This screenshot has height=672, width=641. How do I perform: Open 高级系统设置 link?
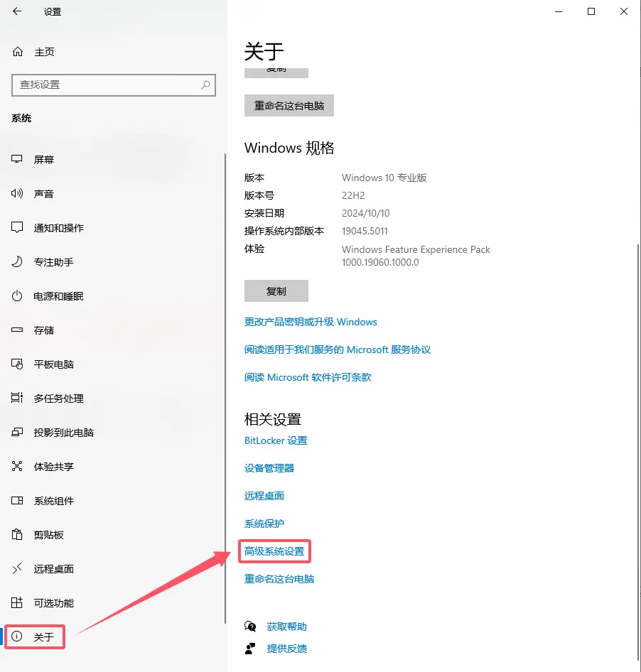pos(274,551)
